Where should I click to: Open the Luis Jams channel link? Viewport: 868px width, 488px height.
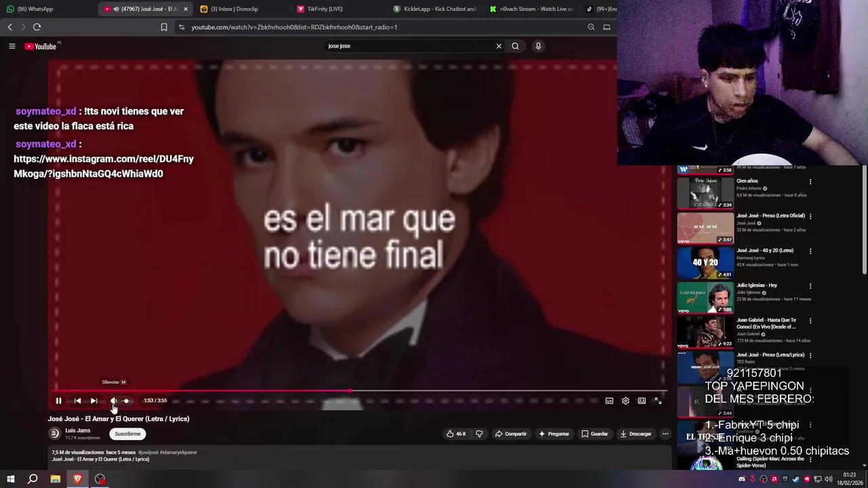(x=77, y=430)
